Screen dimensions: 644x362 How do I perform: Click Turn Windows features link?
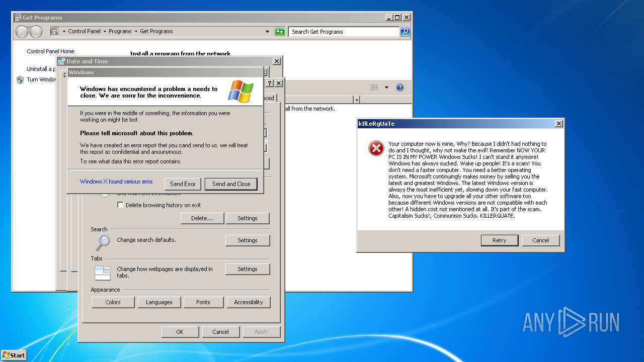41,79
